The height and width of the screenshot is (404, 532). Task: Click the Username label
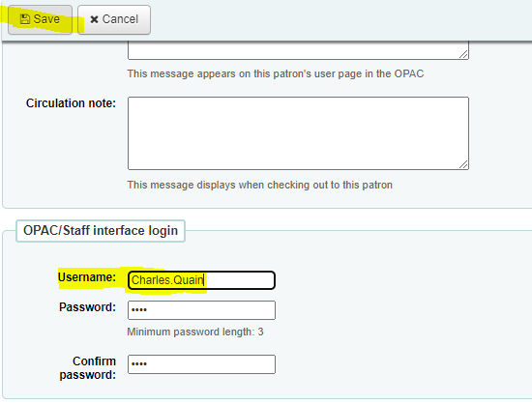coord(87,277)
